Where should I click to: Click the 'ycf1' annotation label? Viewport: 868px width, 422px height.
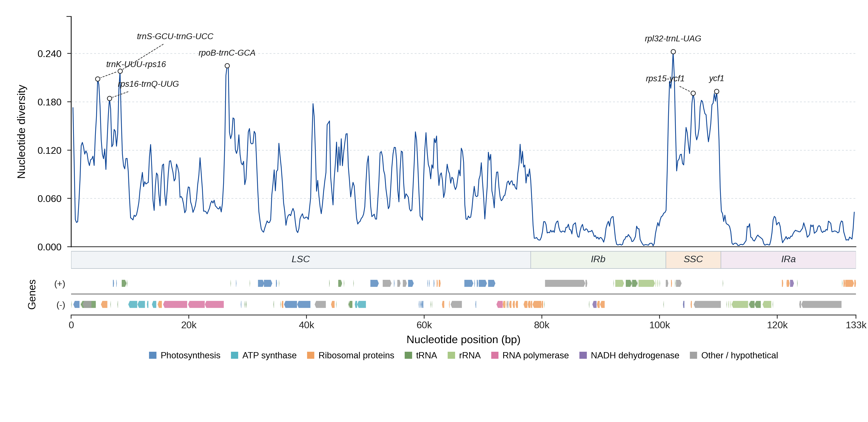click(716, 78)
